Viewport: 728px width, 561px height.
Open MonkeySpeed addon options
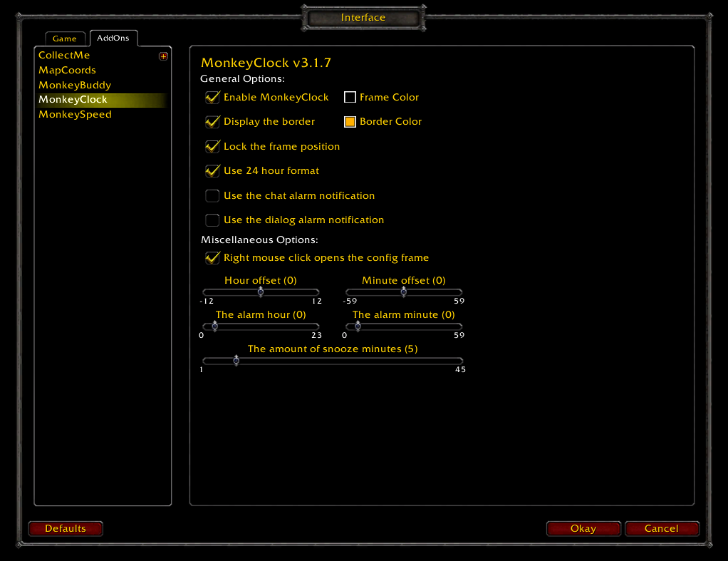[x=75, y=114]
